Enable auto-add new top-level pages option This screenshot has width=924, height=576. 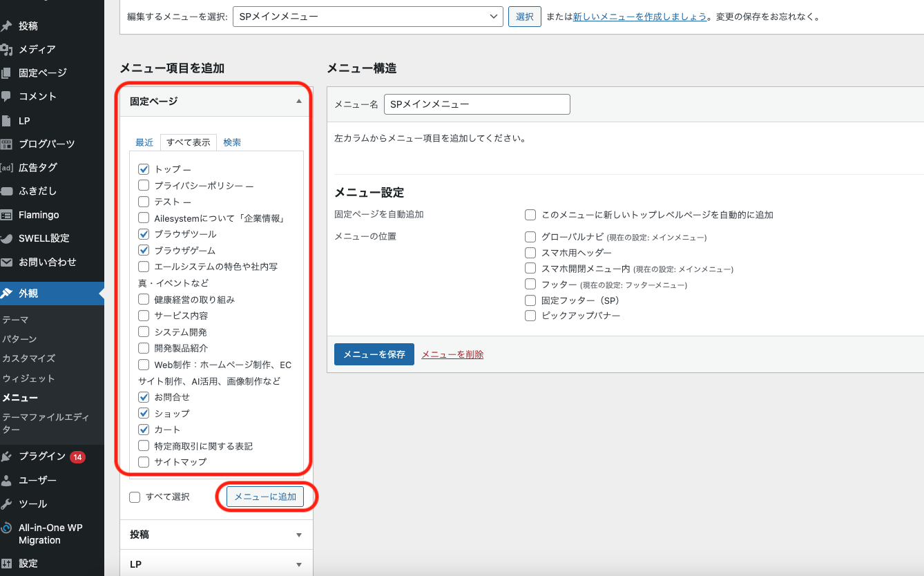click(x=530, y=215)
